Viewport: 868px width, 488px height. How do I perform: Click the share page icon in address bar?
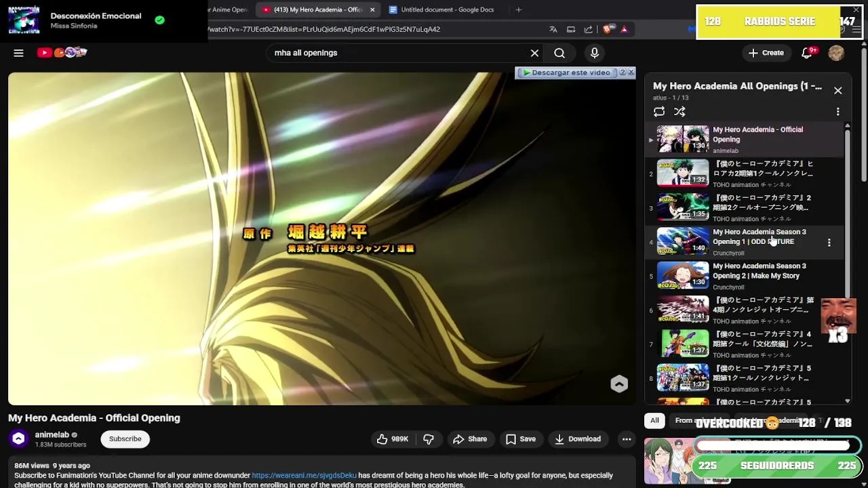(588, 29)
